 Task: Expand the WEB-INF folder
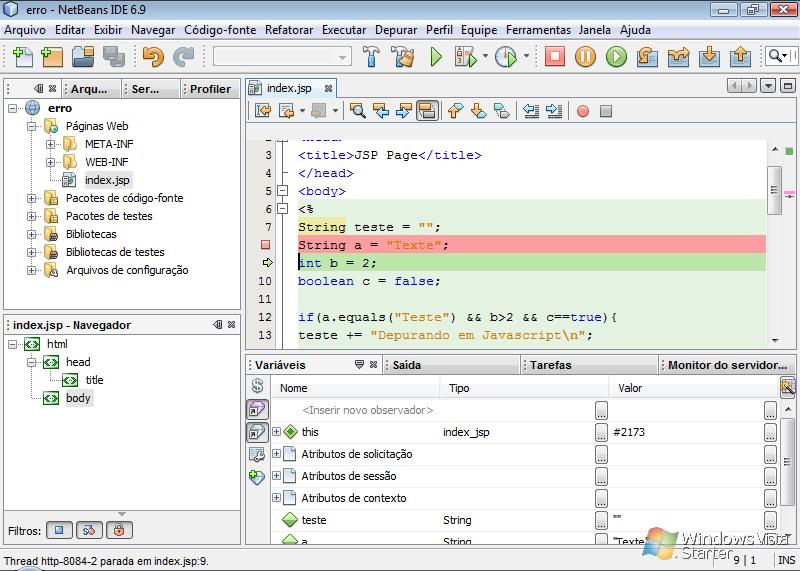50,162
